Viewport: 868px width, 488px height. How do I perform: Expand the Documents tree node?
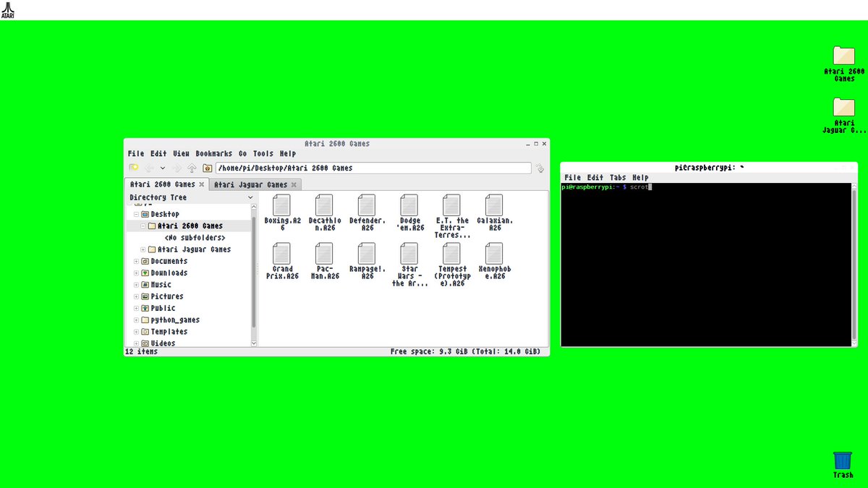click(136, 262)
